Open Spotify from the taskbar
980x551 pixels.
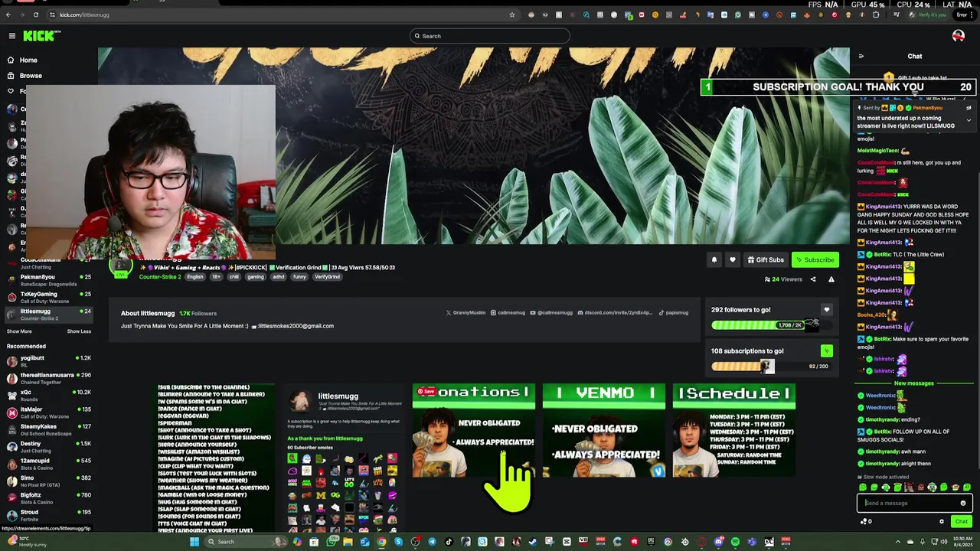[735, 542]
